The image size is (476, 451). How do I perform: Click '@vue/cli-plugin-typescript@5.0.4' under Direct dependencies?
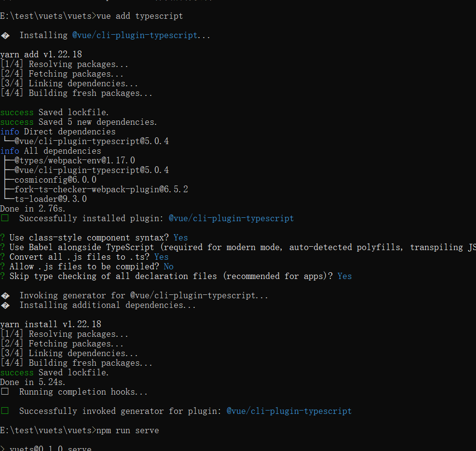91,141
